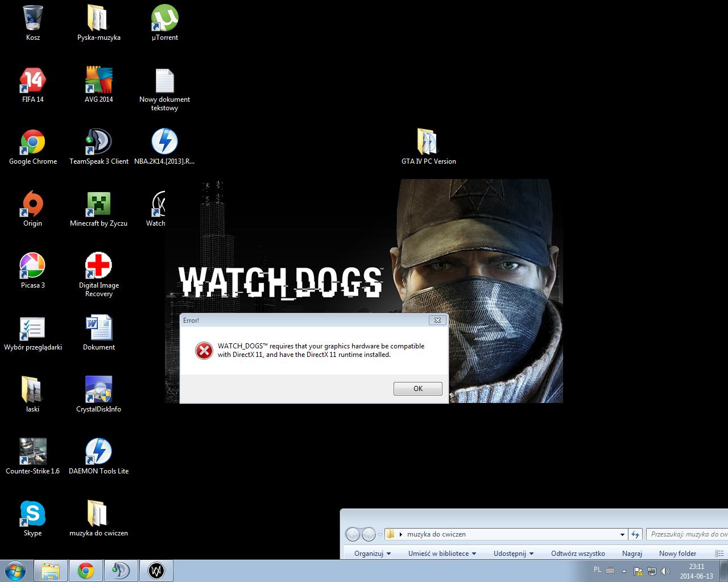Select the Picasa 3 shortcut

pos(33,271)
